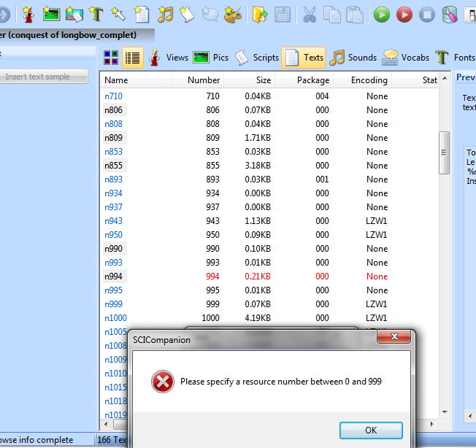
Task: Select the Texts resource tab
Action: tap(304, 58)
